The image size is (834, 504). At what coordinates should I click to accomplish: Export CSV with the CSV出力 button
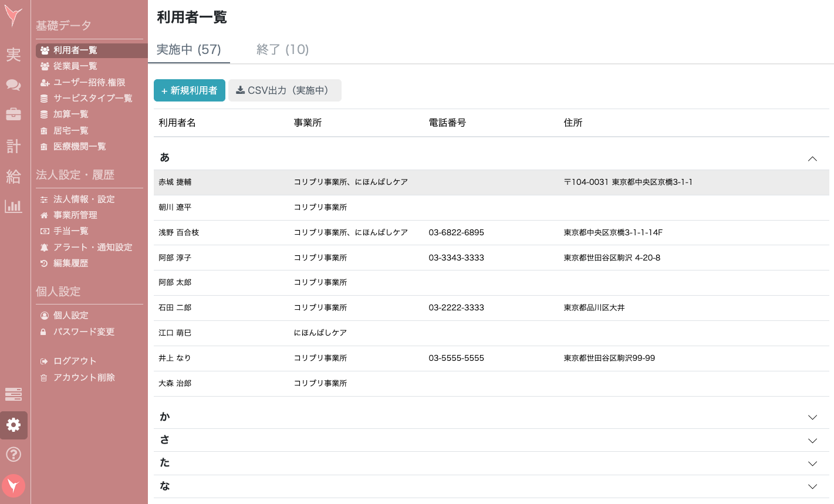point(284,90)
